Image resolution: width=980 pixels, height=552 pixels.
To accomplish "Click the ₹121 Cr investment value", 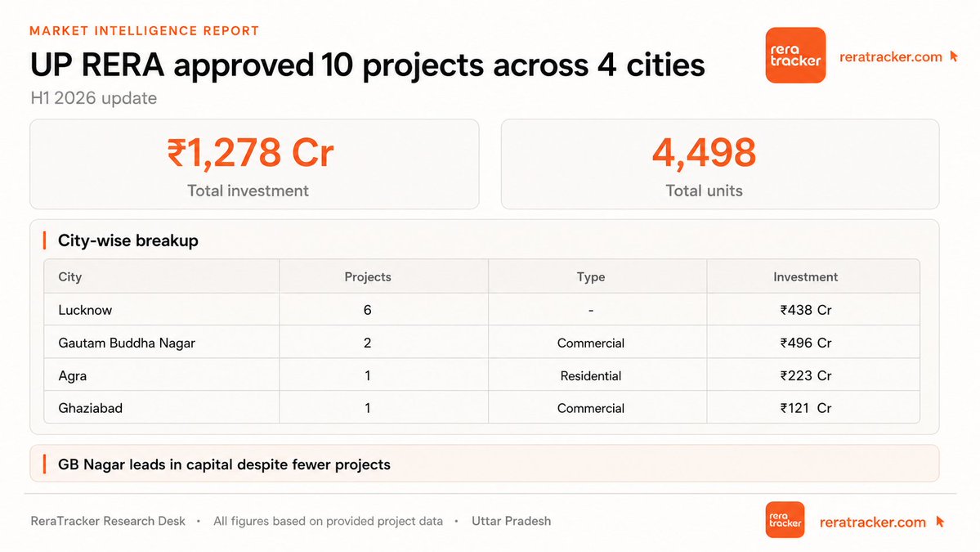I will point(806,408).
